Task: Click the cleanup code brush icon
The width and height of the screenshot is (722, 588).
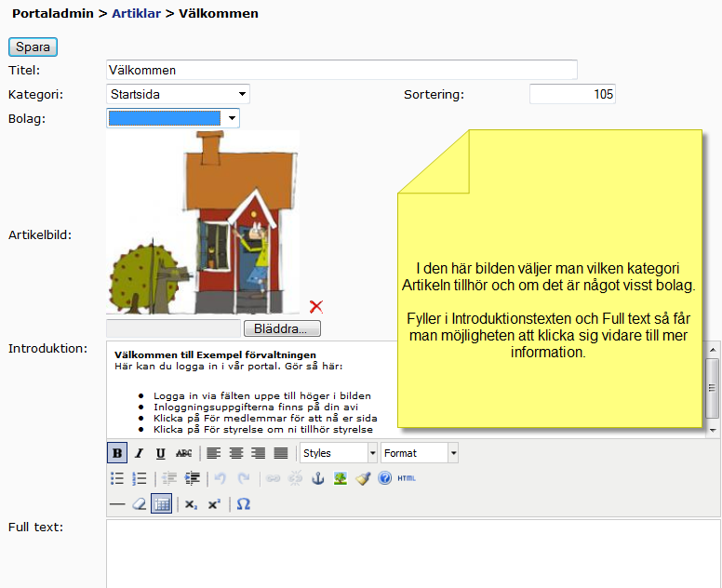Action: coord(363,478)
